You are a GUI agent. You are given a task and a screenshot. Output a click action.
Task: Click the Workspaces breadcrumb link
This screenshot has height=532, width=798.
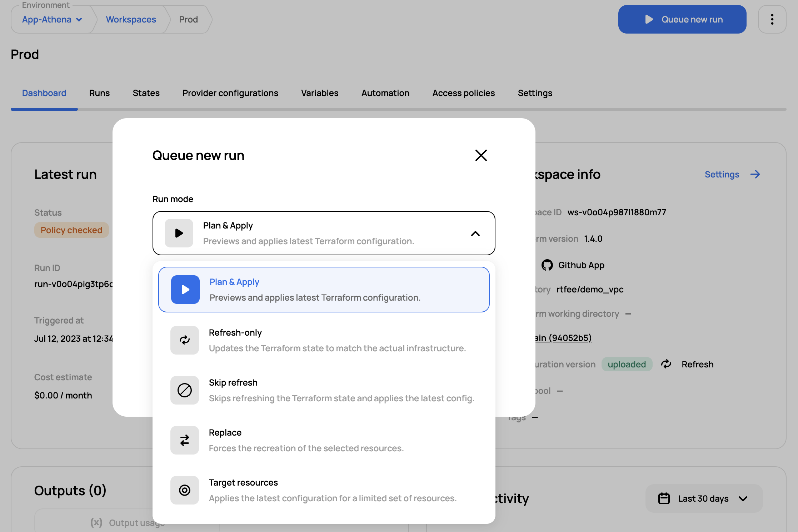click(x=131, y=19)
